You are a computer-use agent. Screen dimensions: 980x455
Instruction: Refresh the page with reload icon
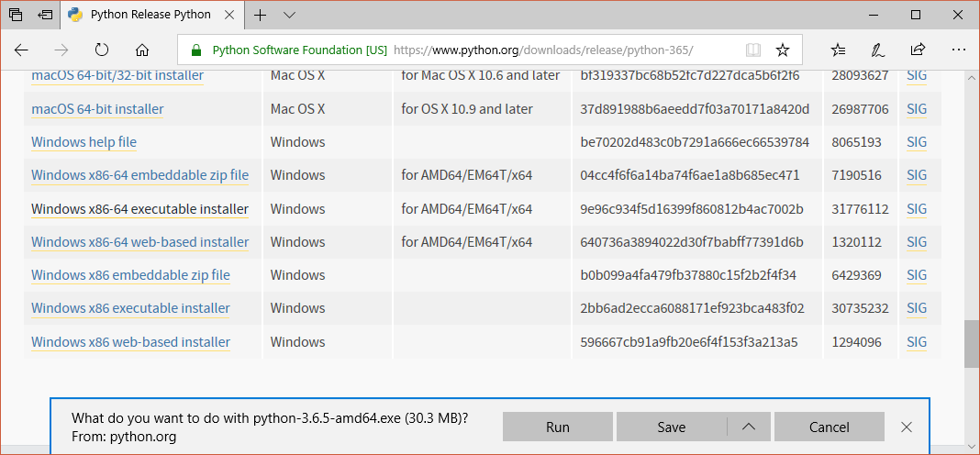(101, 50)
